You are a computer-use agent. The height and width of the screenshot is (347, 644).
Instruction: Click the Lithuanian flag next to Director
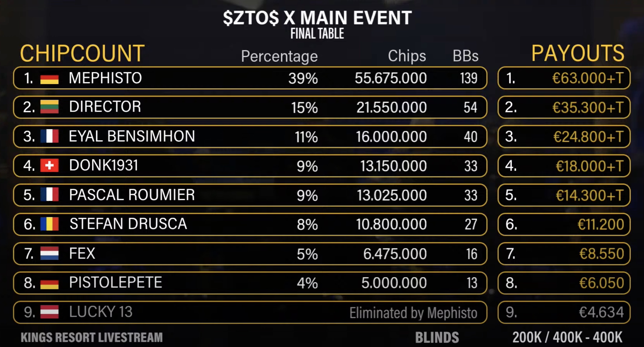click(x=49, y=107)
